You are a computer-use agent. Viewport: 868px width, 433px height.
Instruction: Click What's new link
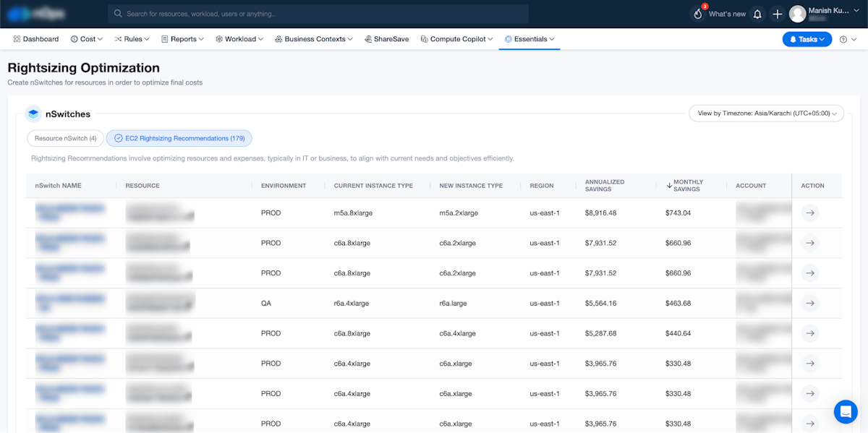727,14
